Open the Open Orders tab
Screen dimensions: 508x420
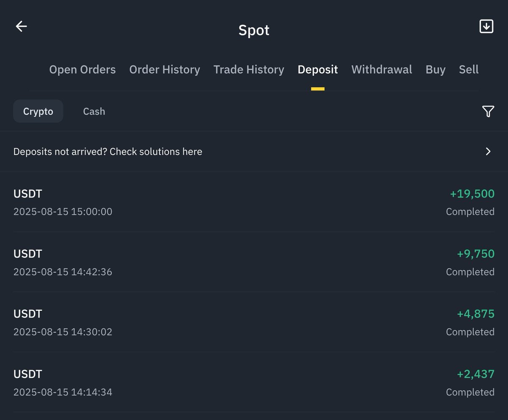[x=83, y=69]
